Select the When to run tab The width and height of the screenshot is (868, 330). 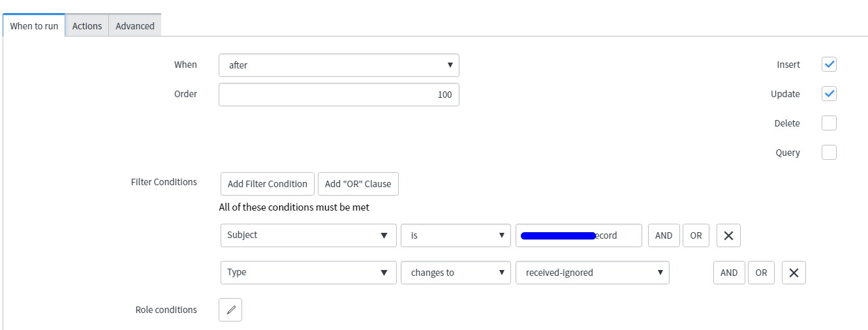tap(34, 26)
